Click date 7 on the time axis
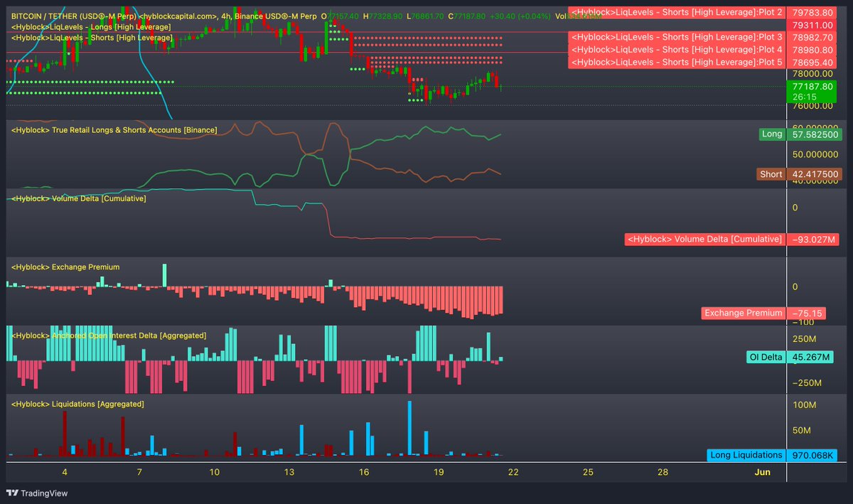 pos(139,472)
